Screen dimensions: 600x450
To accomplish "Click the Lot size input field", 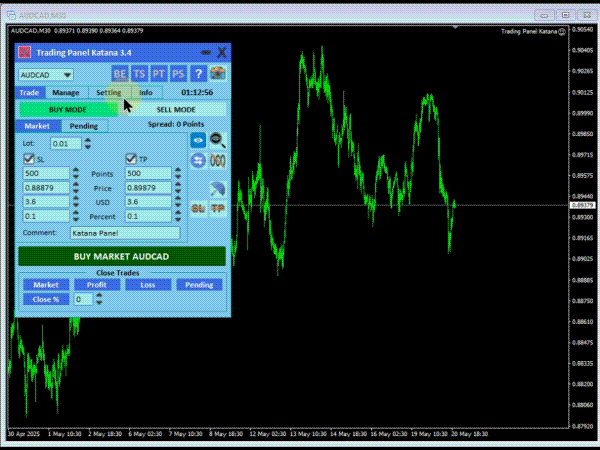I will (x=66, y=143).
